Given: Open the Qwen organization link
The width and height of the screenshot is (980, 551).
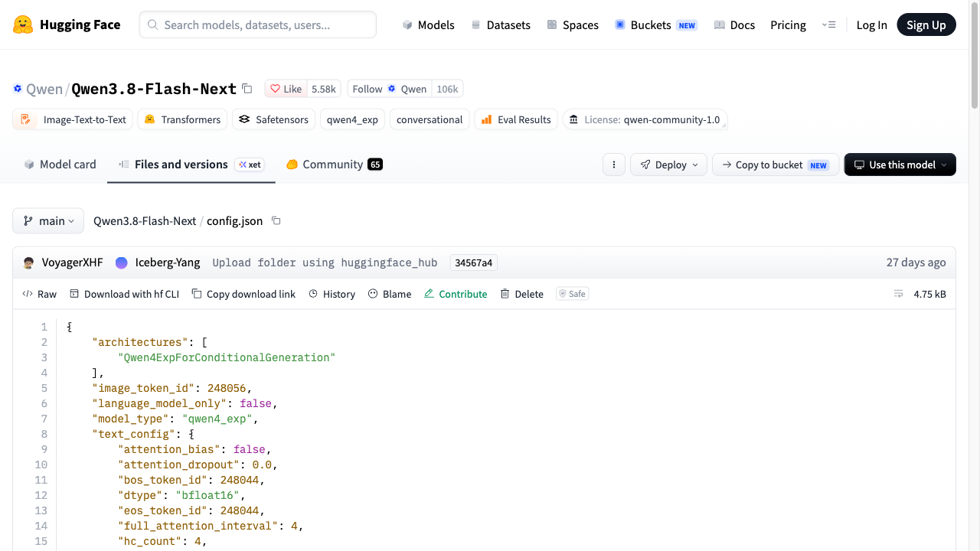Looking at the screenshot, I should click(44, 89).
